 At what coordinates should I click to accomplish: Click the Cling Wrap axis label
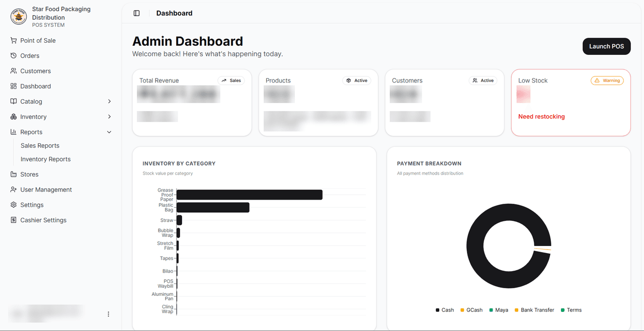(168, 309)
